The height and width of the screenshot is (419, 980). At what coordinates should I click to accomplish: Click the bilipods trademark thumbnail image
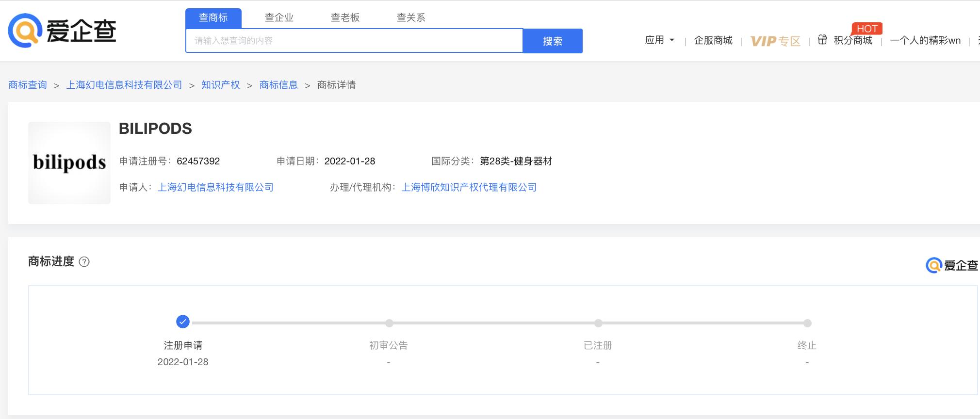tap(69, 163)
